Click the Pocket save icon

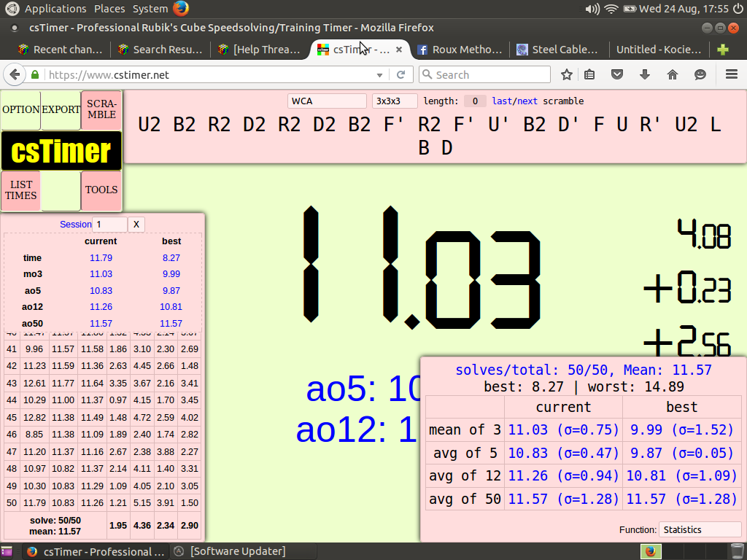[617, 75]
